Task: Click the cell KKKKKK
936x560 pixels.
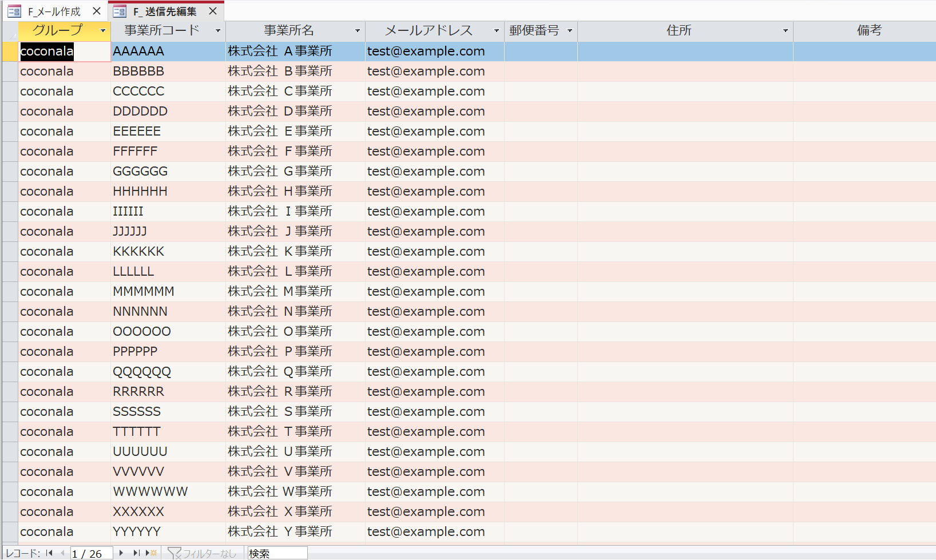Action: coord(168,252)
